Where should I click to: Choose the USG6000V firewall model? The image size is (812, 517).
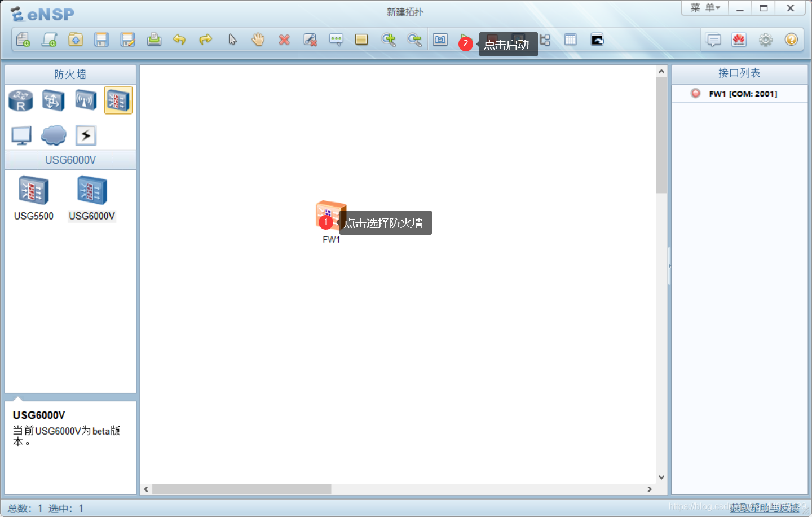coord(92,198)
